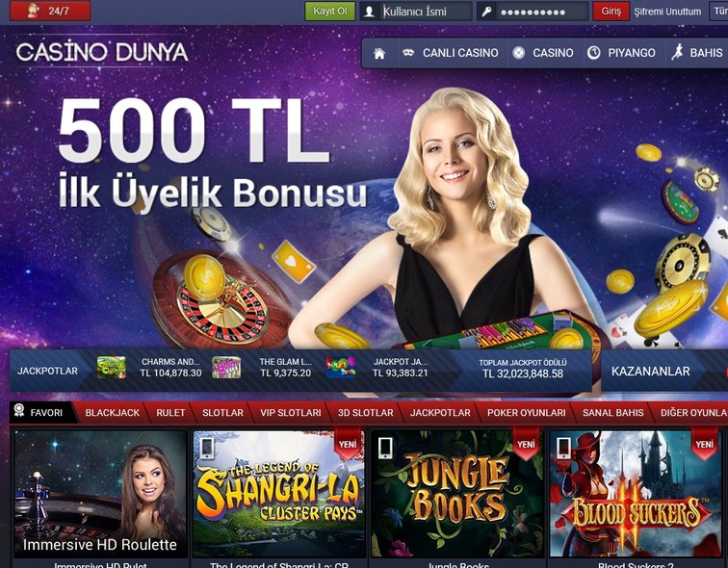The height and width of the screenshot is (568, 728).
Task: Click the green Kayıt Ol button
Action: (329, 12)
